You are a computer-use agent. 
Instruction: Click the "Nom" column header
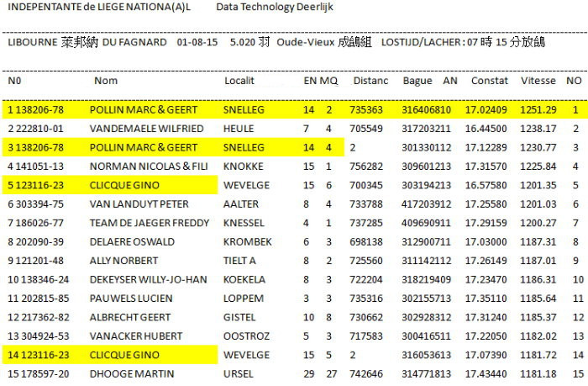click(105, 81)
